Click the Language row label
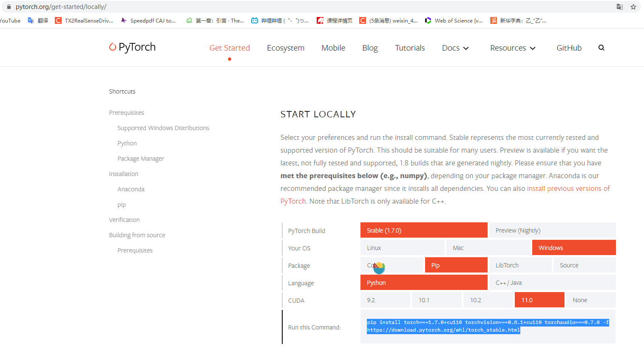The height and width of the screenshot is (355, 644). (301, 283)
